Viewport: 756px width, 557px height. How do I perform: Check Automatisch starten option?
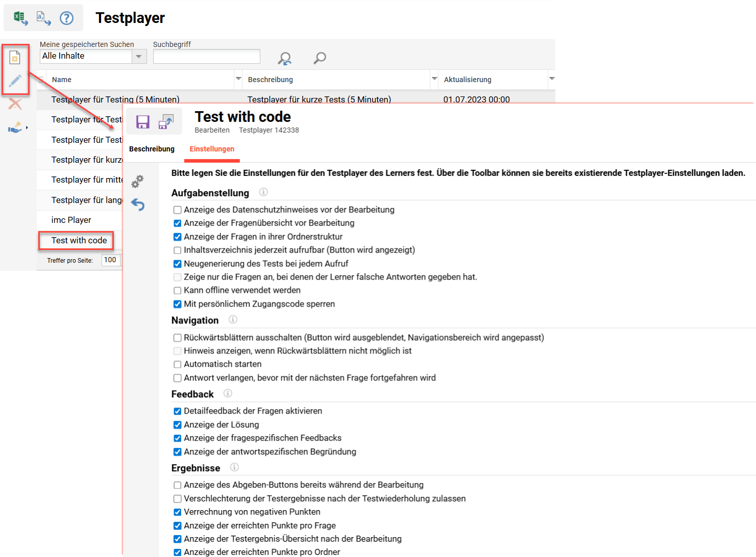coord(177,364)
